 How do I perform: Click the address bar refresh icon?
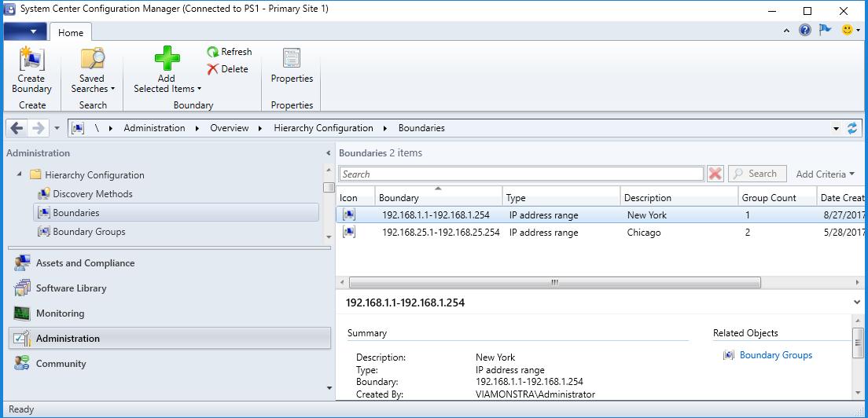[x=852, y=128]
